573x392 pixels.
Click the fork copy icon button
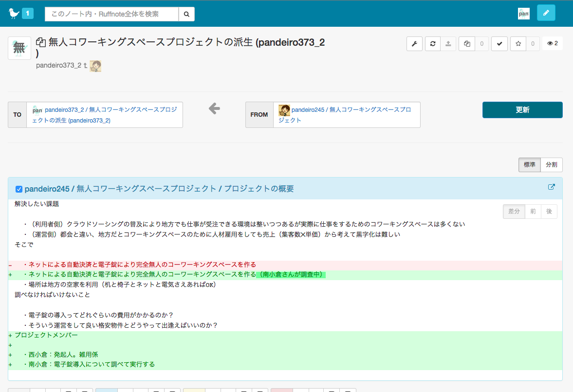pyautogui.click(x=467, y=44)
